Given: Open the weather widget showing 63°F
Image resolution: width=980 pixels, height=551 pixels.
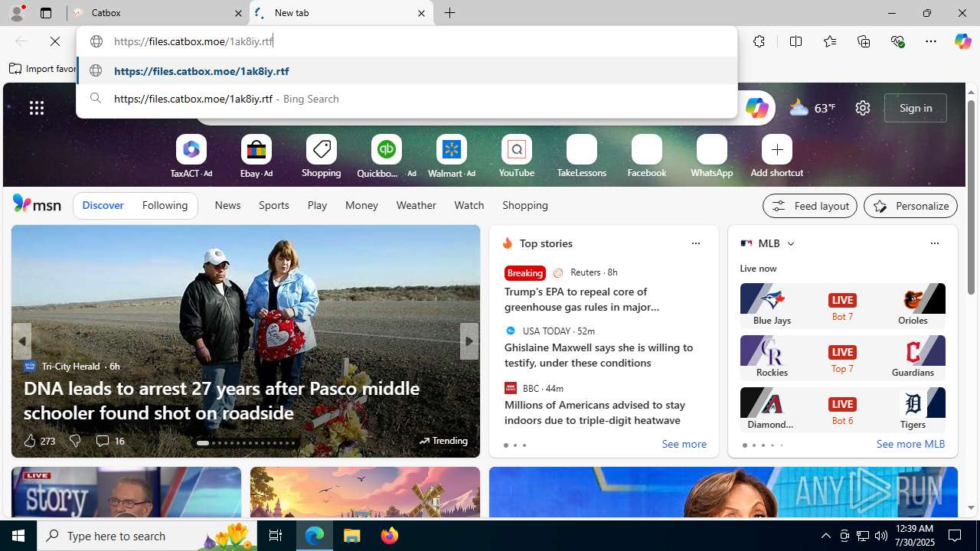Looking at the screenshot, I should [x=812, y=108].
